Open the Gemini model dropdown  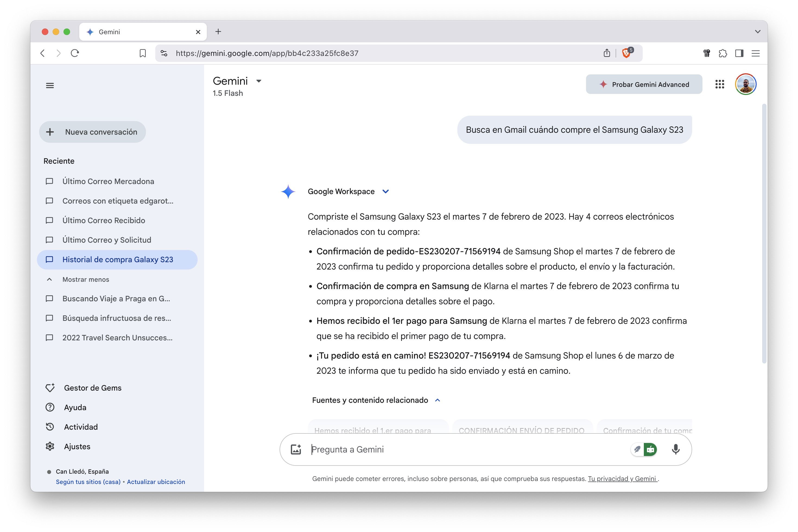pos(259,81)
